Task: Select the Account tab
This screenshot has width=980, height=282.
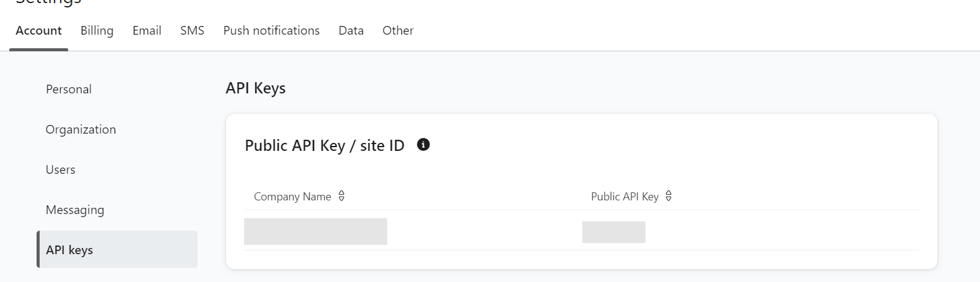Action: 38,30
